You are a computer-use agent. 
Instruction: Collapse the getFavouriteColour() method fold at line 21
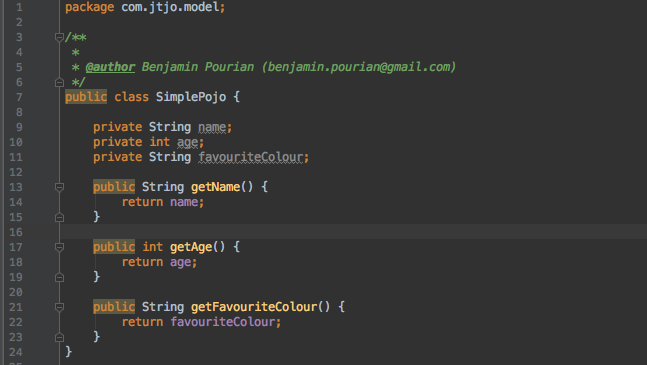tap(59, 307)
